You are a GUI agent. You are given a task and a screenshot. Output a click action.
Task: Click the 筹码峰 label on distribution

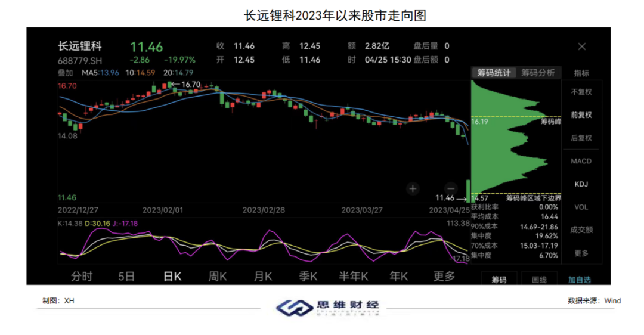pos(550,122)
